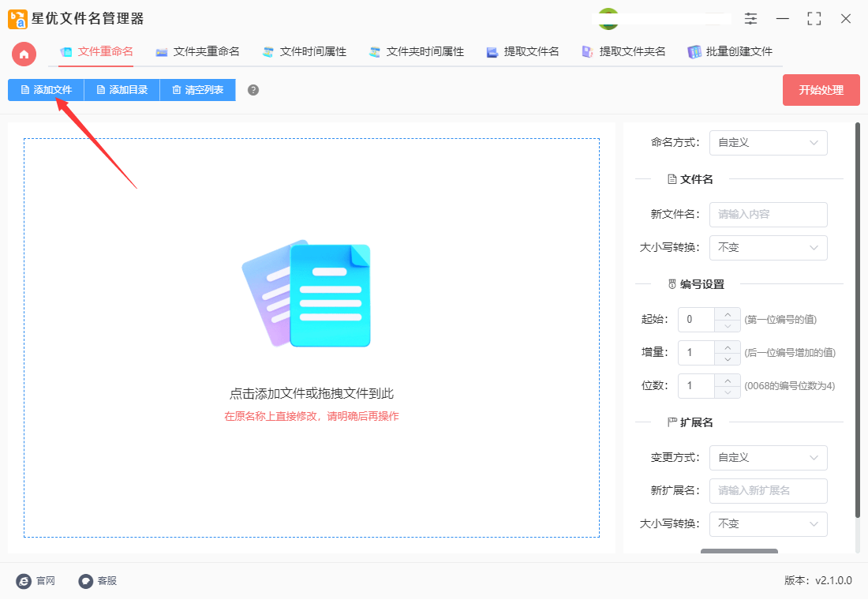Switch to 文件夹重命名 tab

[197, 52]
